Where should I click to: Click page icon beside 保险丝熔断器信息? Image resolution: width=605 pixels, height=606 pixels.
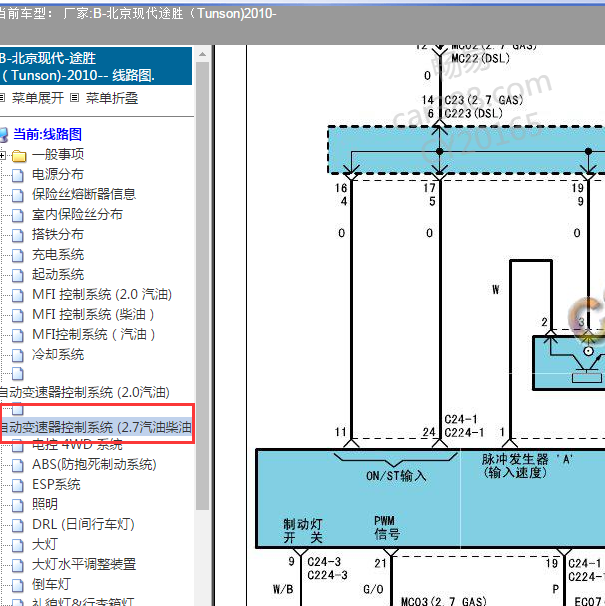18,195
